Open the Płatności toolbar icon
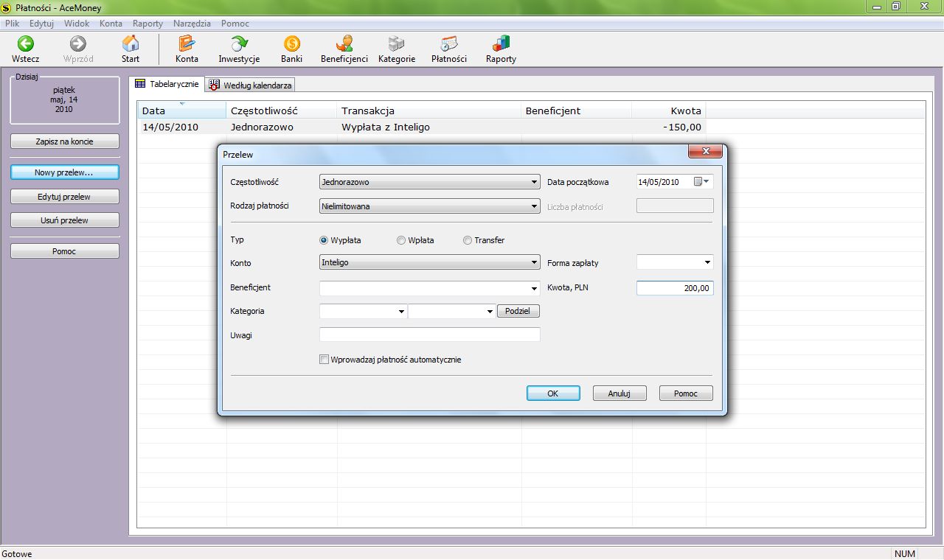Image resolution: width=944 pixels, height=560 pixels. click(449, 43)
